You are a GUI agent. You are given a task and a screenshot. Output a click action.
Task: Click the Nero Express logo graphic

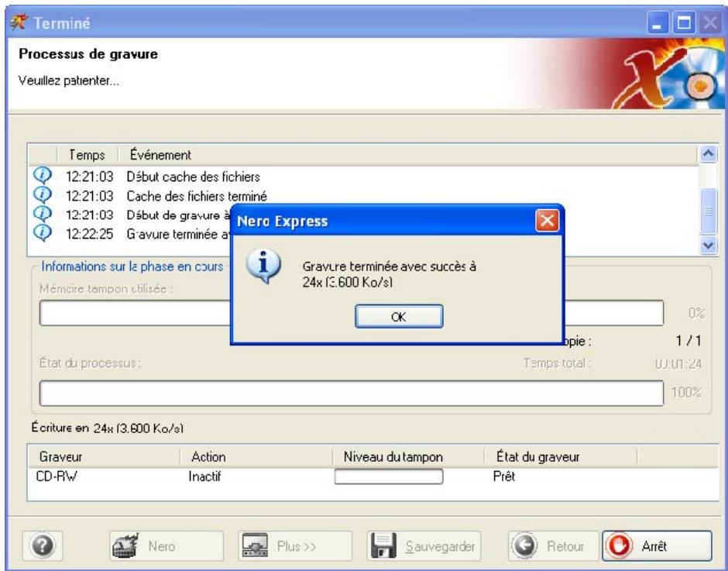tap(668, 74)
